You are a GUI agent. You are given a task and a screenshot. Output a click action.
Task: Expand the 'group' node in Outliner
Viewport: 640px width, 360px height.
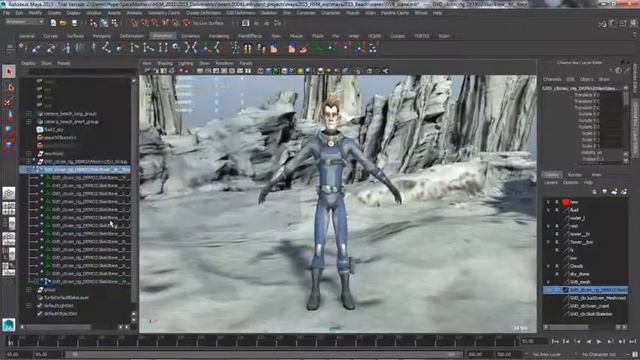(x=28, y=290)
